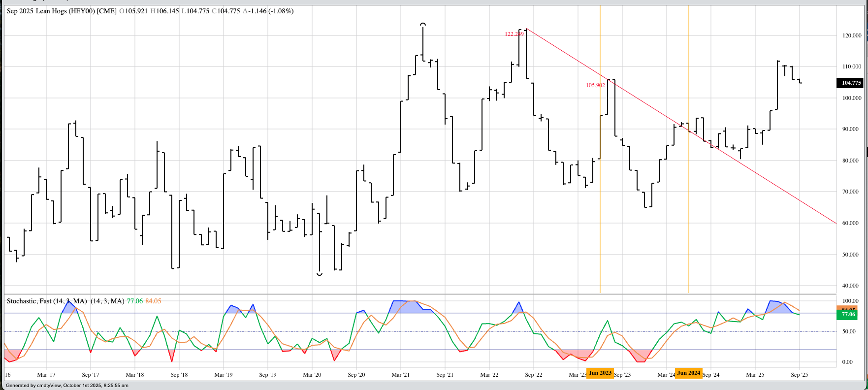Click the 40.000 price axis label
The height and width of the screenshot is (390, 868).
850,286
